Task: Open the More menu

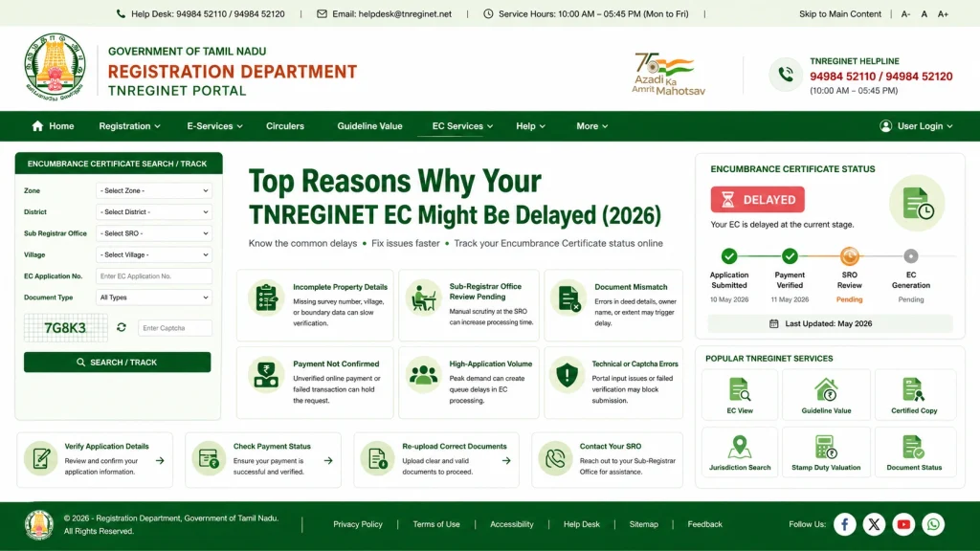Action: 591,126
